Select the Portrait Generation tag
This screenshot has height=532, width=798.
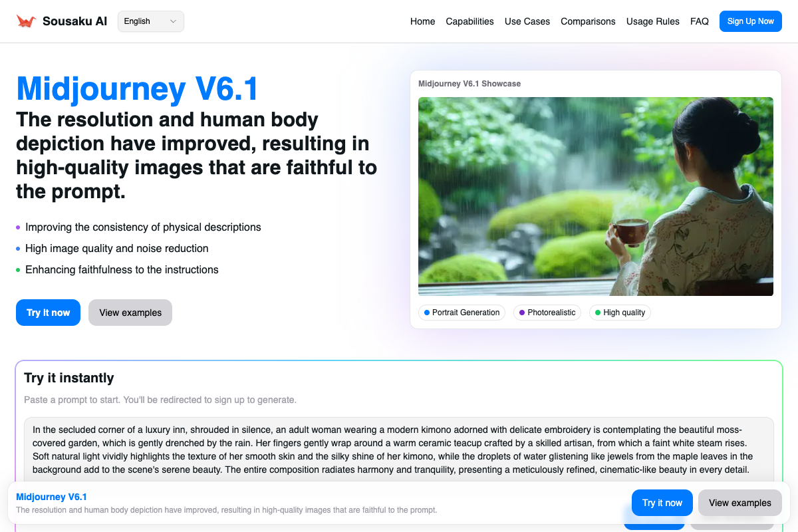(462, 313)
